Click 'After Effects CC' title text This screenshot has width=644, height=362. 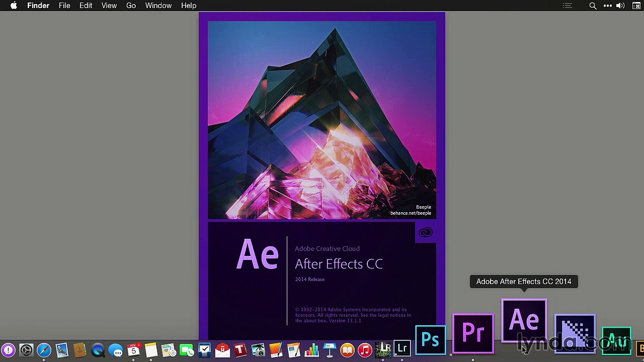[339, 264]
